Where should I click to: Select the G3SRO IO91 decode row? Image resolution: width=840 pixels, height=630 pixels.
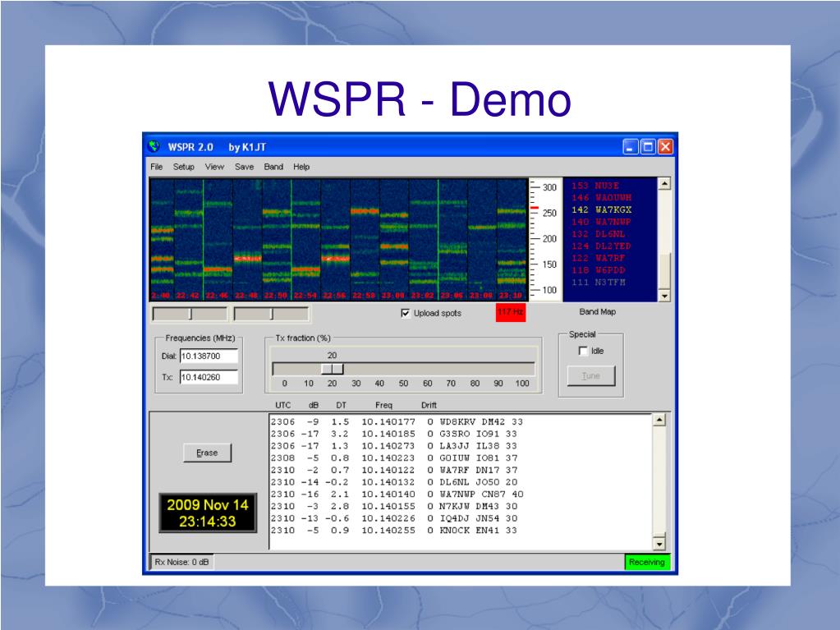tap(394, 434)
